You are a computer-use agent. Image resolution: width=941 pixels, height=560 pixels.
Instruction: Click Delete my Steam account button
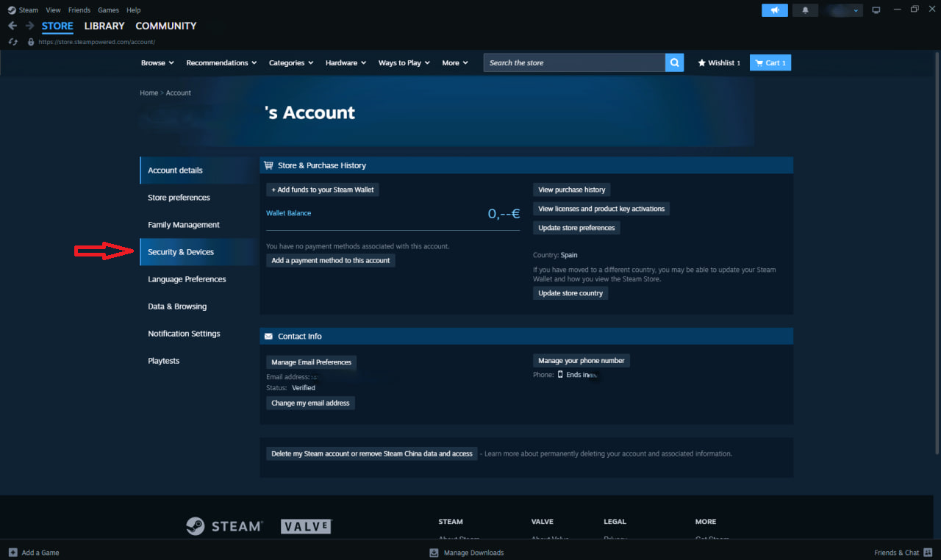point(372,453)
